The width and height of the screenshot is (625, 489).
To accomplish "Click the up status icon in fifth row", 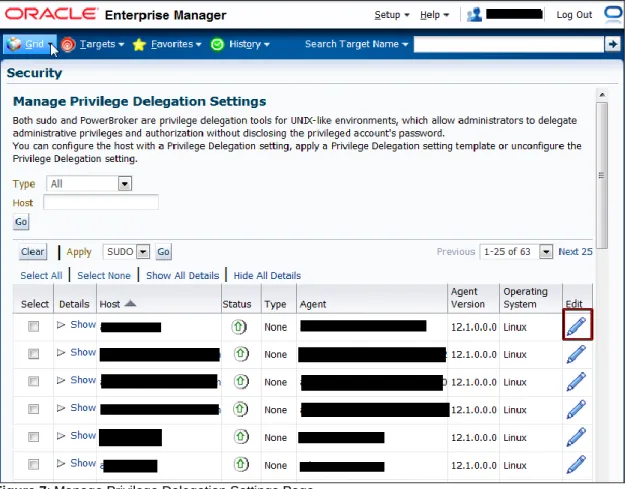I will 241,436.
